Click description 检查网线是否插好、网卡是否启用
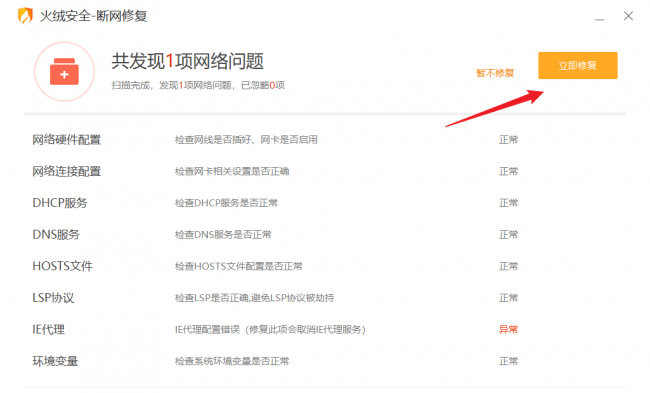Image resolution: width=650 pixels, height=393 pixels. pyautogui.click(x=246, y=140)
